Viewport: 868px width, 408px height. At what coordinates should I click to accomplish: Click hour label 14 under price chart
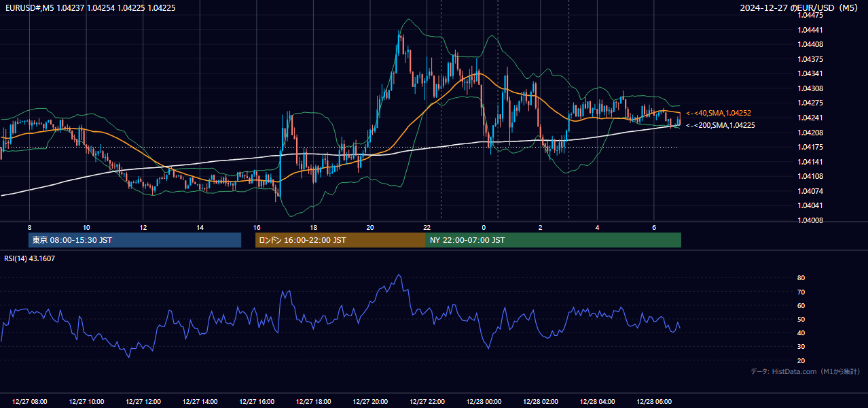click(200, 227)
